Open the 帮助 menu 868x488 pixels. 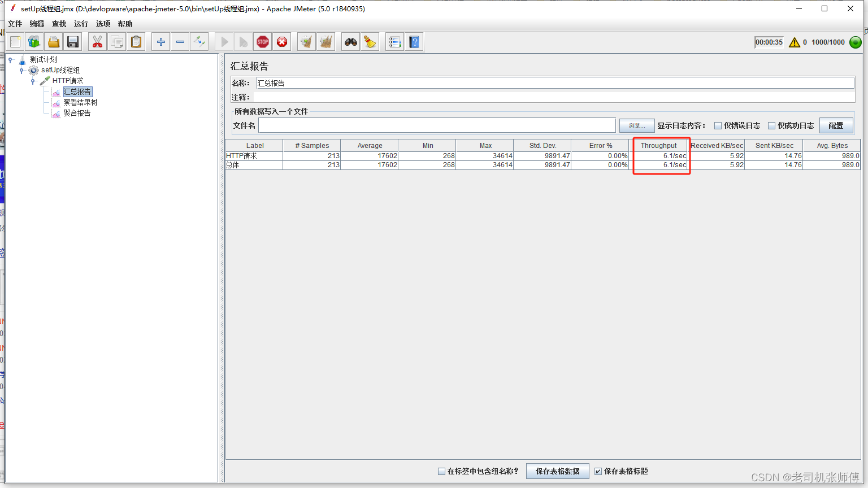pos(125,24)
